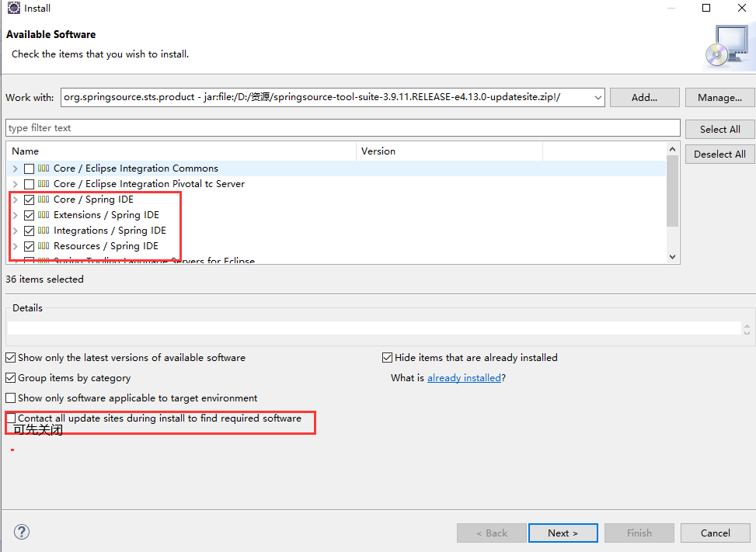Check Core / Eclipse Integration Pivotal tc Server checkbox

pos(29,184)
